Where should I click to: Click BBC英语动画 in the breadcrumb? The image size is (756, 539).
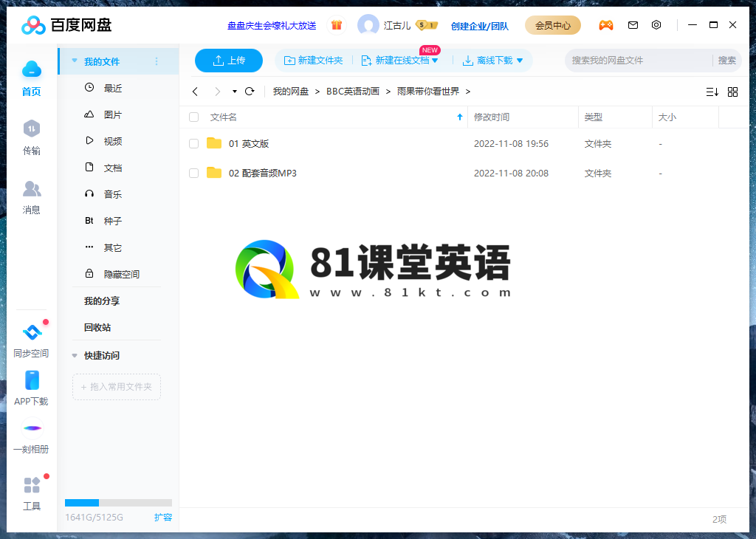(352, 92)
